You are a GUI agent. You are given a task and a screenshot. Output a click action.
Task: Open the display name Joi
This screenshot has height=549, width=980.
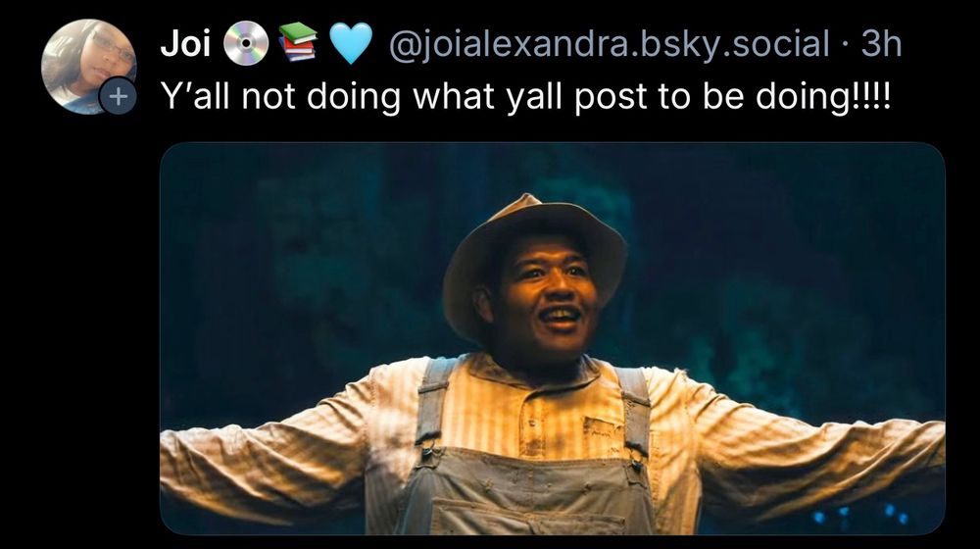click(x=185, y=44)
